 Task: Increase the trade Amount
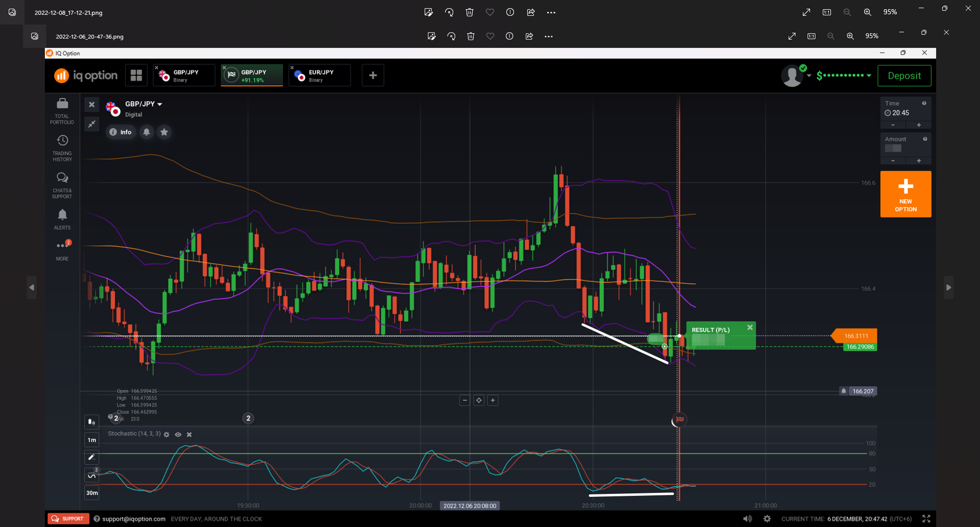tap(919, 161)
